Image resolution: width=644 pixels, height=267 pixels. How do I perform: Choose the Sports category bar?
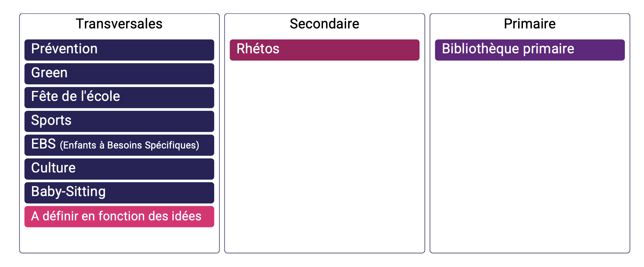(119, 121)
